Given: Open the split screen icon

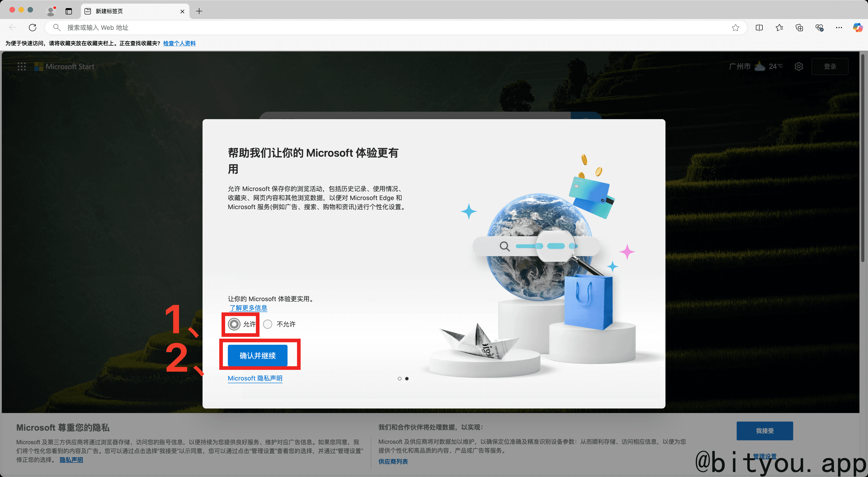Looking at the screenshot, I should [x=759, y=28].
